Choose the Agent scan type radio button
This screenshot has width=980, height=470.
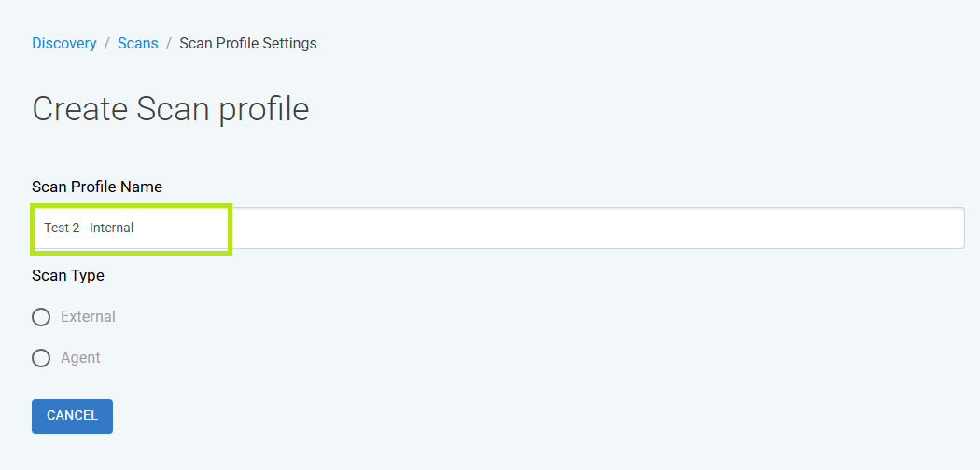click(x=41, y=358)
